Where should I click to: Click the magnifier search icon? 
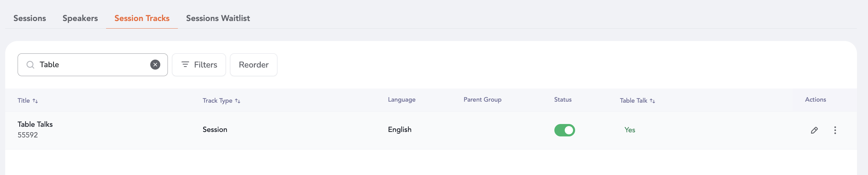click(x=30, y=65)
